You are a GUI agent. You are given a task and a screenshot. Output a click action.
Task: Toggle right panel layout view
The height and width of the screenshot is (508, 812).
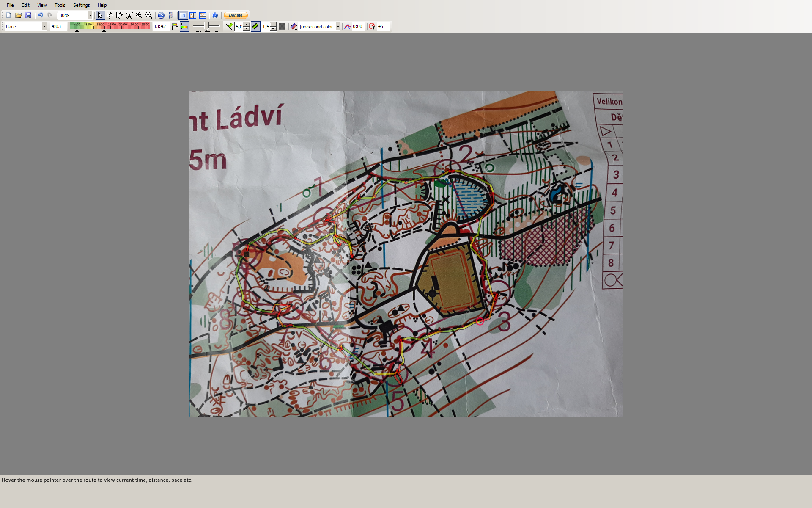pyautogui.click(x=193, y=15)
